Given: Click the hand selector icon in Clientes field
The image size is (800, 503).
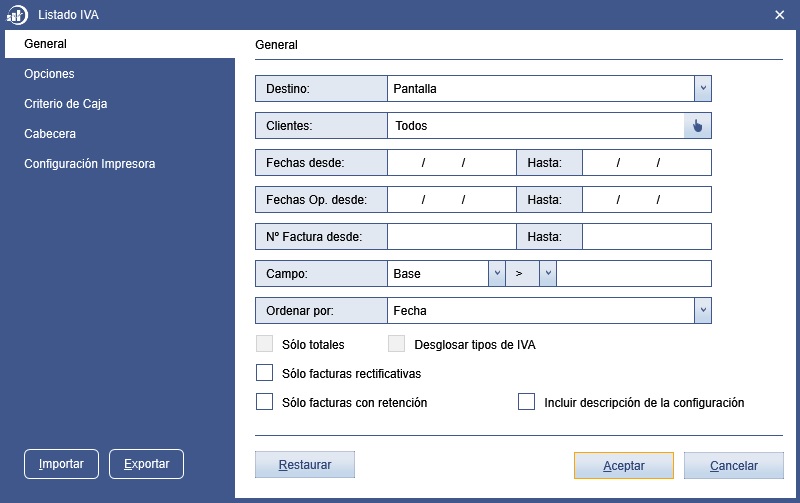Looking at the screenshot, I should pos(697,125).
